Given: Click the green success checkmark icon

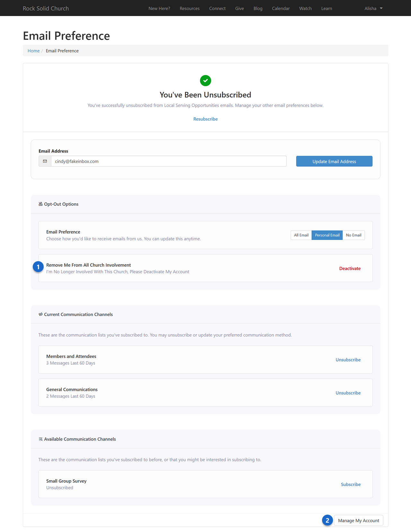Looking at the screenshot, I should click(205, 81).
